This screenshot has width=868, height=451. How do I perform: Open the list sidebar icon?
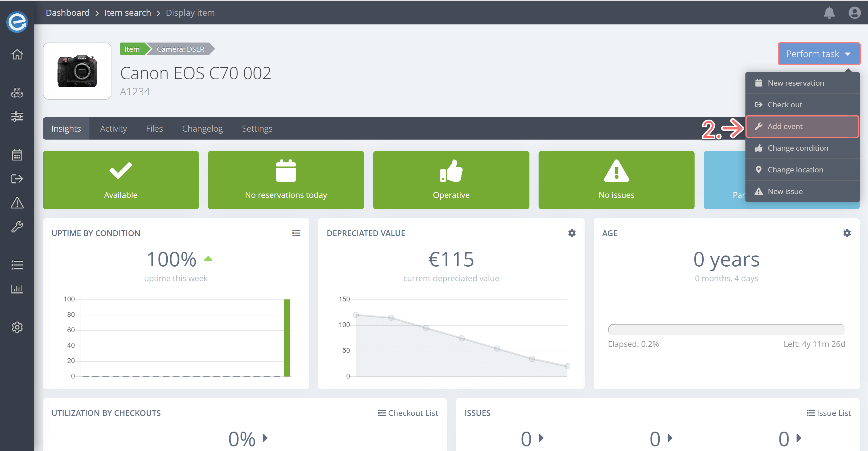tap(17, 265)
